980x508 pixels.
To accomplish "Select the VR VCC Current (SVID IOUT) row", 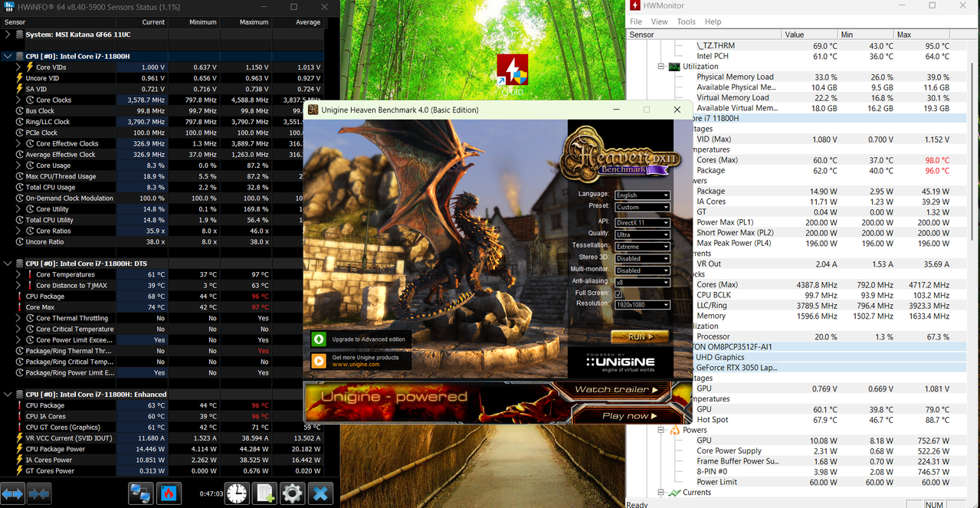I will [x=162, y=438].
